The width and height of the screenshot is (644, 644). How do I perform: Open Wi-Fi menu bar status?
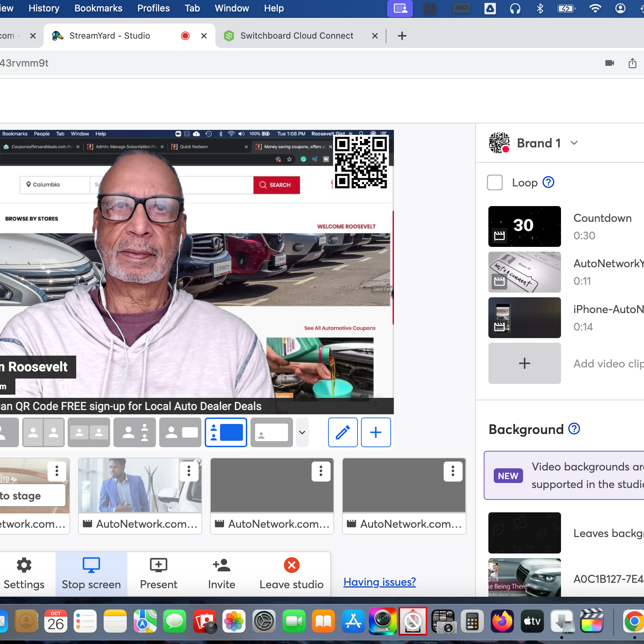[595, 8]
